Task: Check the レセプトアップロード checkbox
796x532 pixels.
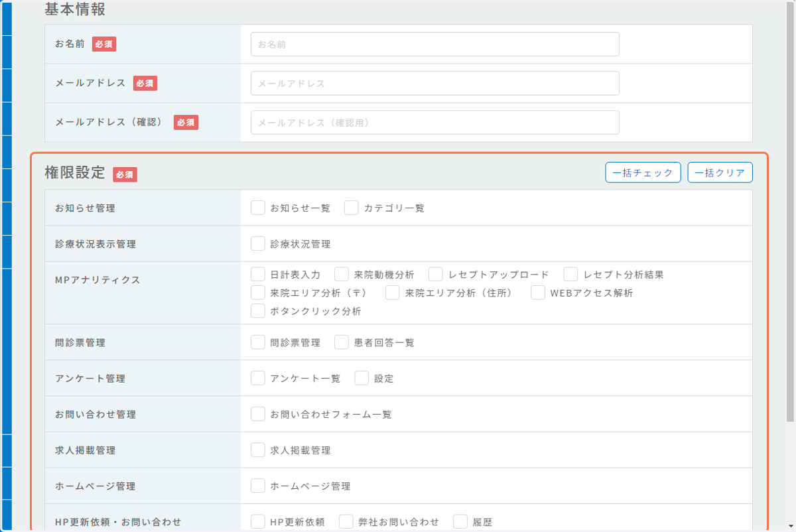Action: coord(436,274)
